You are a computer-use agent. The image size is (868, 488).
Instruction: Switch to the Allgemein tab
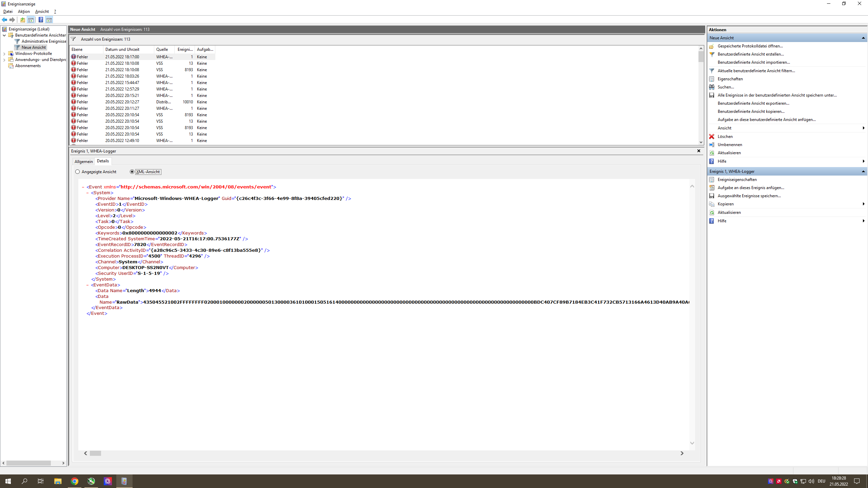(x=83, y=161)
